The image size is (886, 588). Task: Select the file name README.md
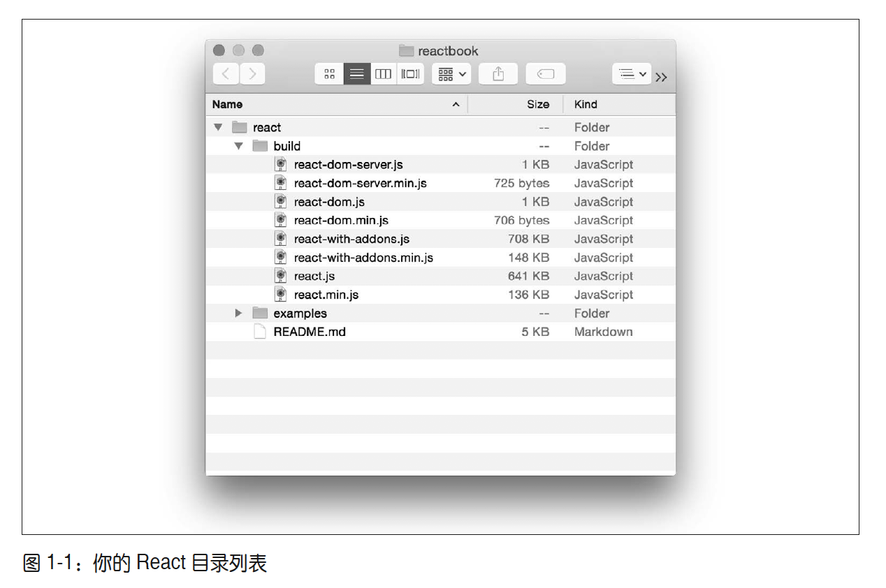click(310, 332)
